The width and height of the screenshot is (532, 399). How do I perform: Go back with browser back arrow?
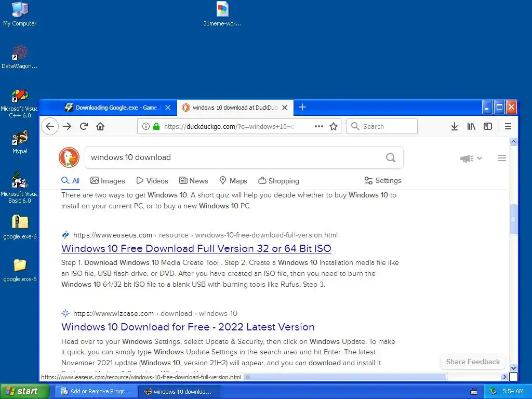(50, 127)
